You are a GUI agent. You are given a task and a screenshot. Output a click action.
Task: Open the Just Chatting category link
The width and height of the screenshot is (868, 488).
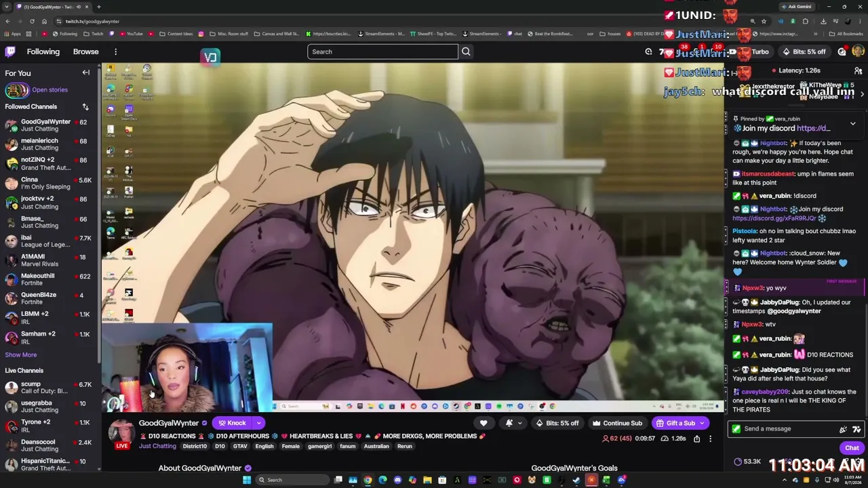[x=157, y=446]
